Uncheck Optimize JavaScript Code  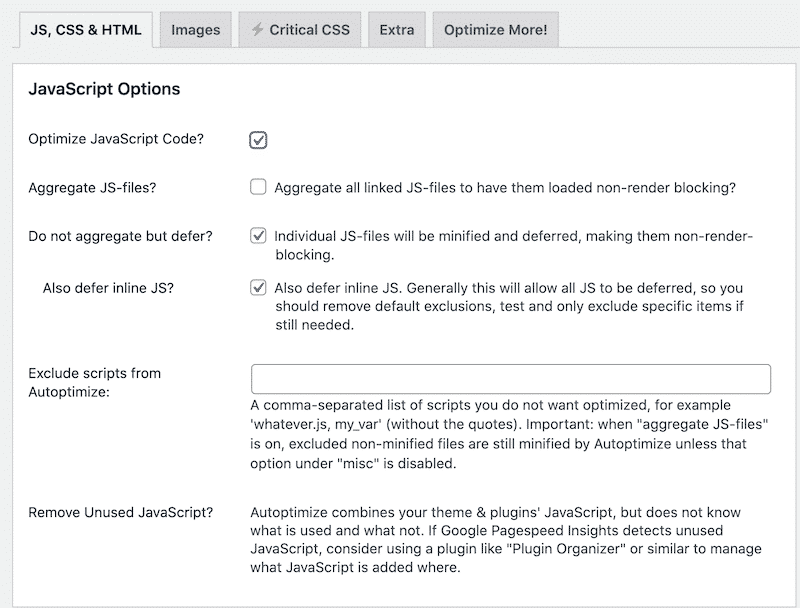click(x=257, y=139)
